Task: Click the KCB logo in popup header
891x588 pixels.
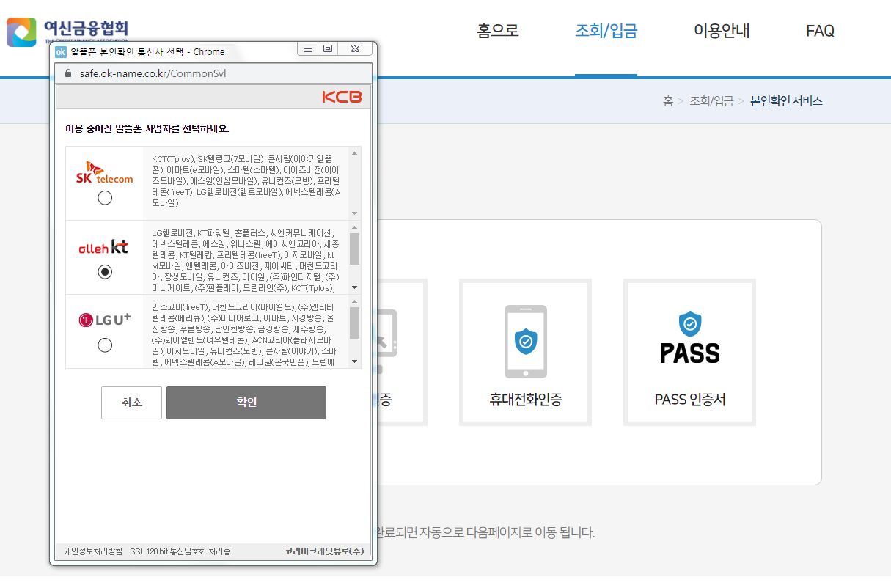Action: pyautogui.click(x=342, y=97)
